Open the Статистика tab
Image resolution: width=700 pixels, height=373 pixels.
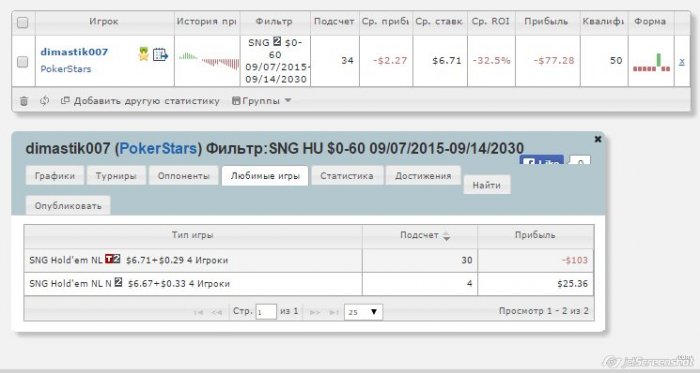tap(346, 176)
